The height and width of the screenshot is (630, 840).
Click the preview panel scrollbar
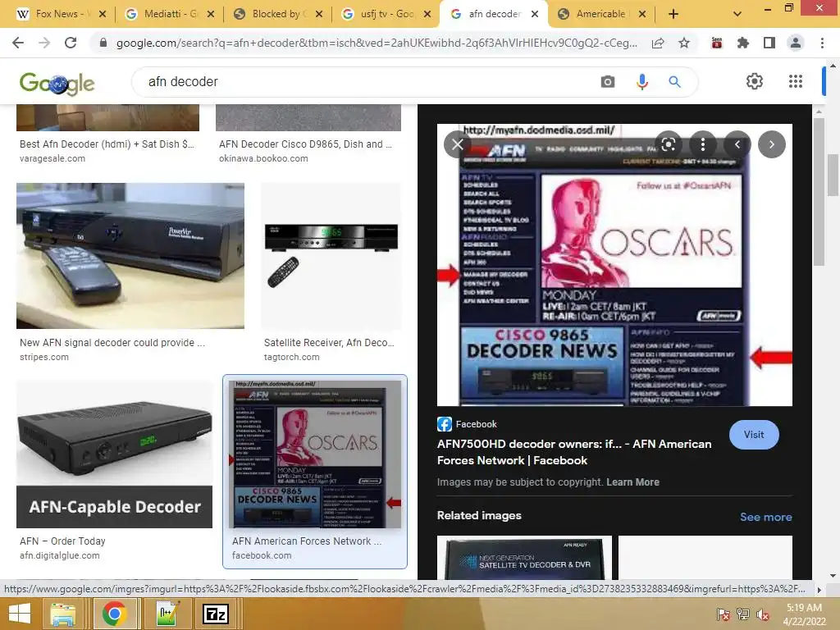coord(818,193)
